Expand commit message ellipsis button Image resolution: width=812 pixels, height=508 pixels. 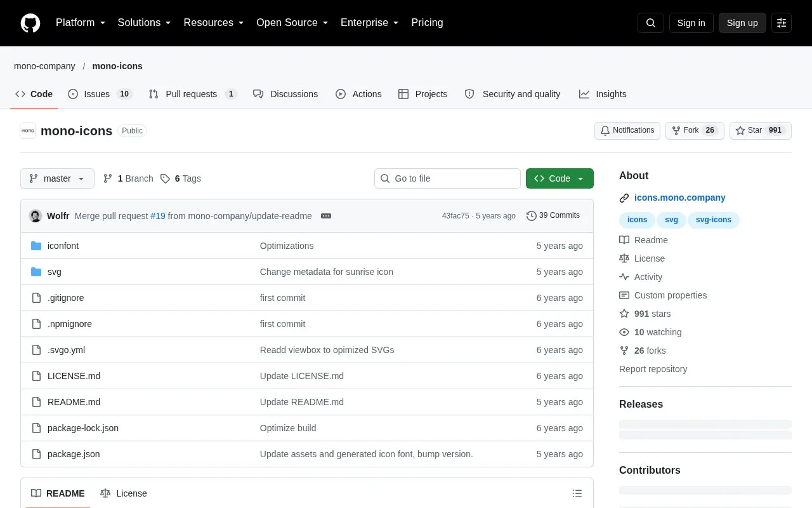[x=326, y=216]
